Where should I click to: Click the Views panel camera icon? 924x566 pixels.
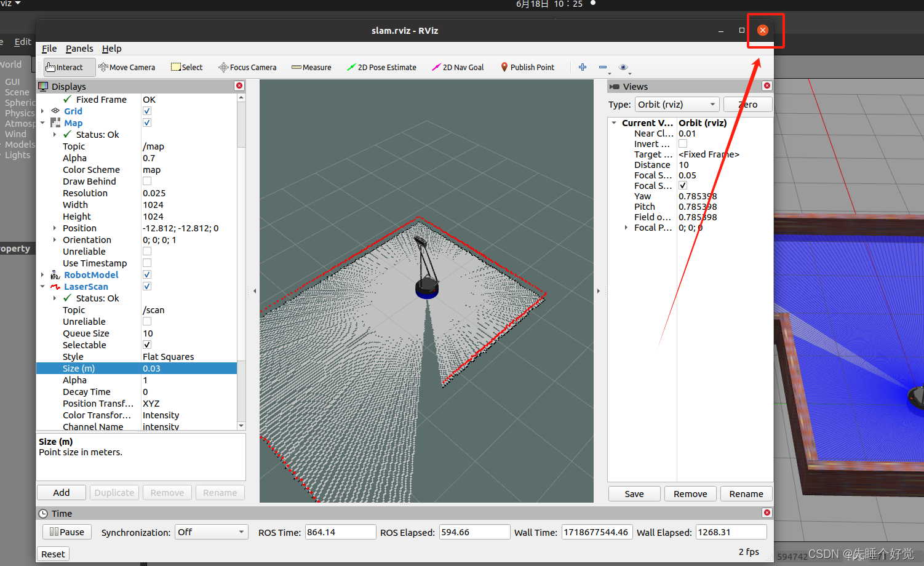(614, 87)
